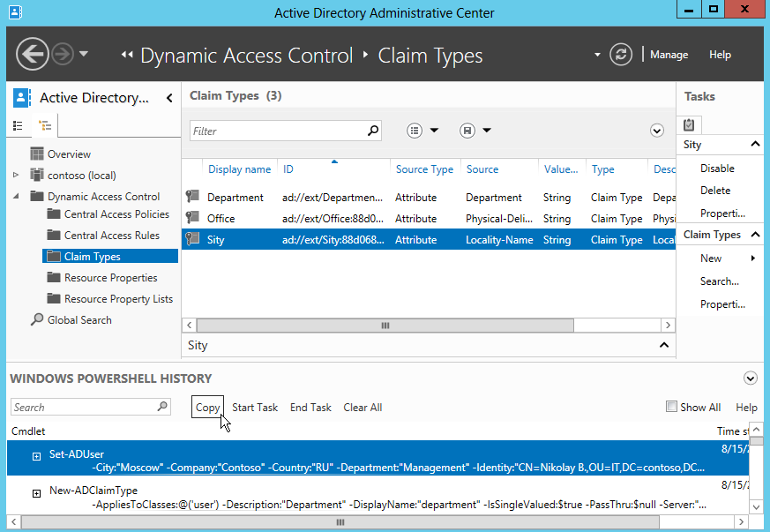Viewport: 770px width, 532px height.
Task: Click the Tasks clipboard icon tab
Action: point(689,124)
